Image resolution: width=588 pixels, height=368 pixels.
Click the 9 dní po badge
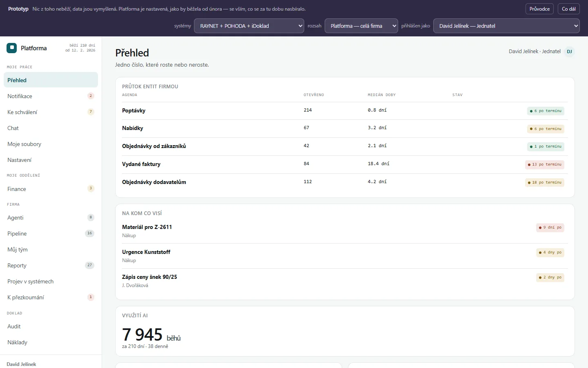[x=550, y=227]
